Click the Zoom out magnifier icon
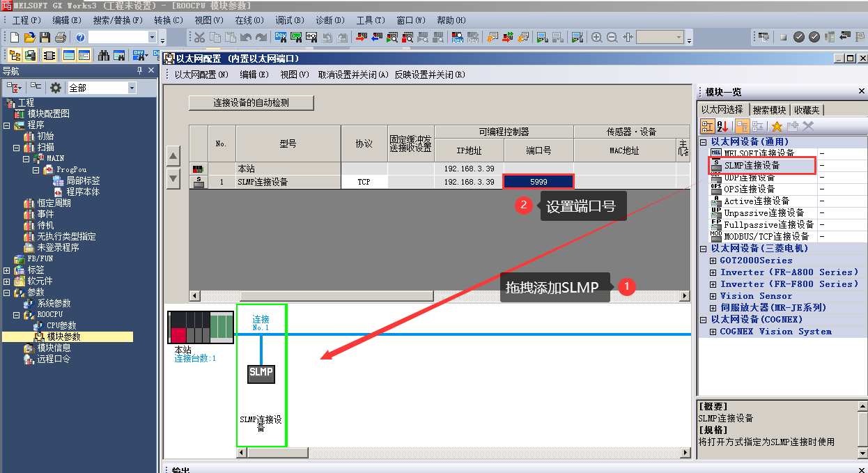This screenshot has width=868, height=473. [x=612, y=37]
